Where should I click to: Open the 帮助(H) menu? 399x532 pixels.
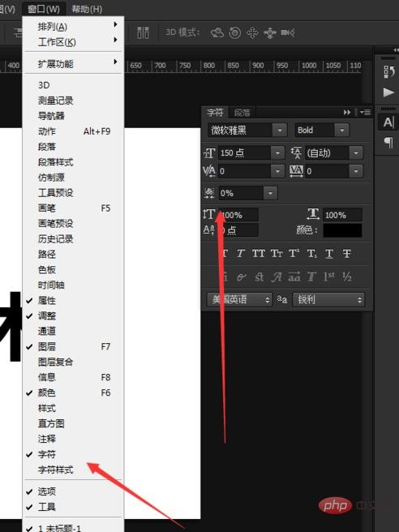pos(87,9)
